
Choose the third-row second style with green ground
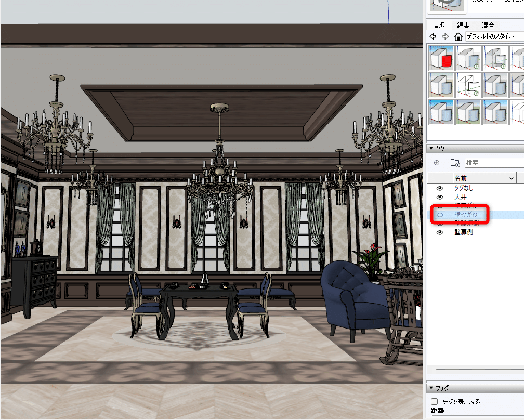(x=468, y=112)
